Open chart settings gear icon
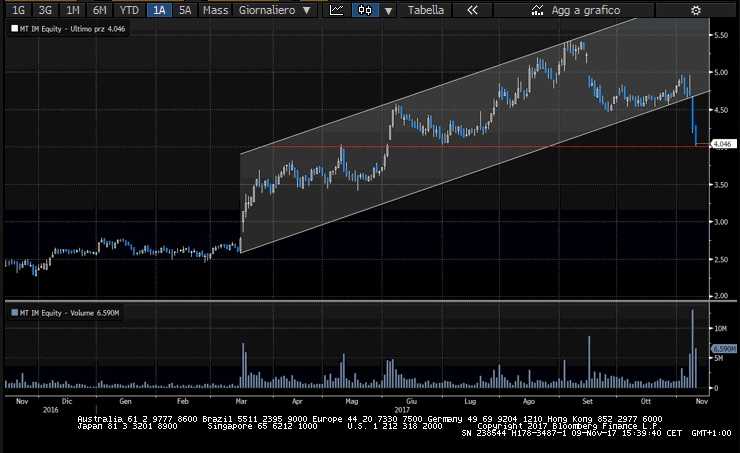The width and height of the screenshot is (740, 453). tap(696, 10)
